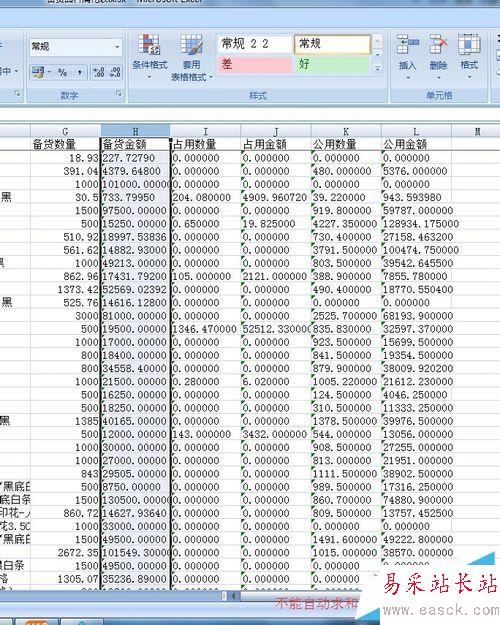Screen dimensions: 500x625
Task: Expand the 插入 dropdown arrow
Action: 407,77
